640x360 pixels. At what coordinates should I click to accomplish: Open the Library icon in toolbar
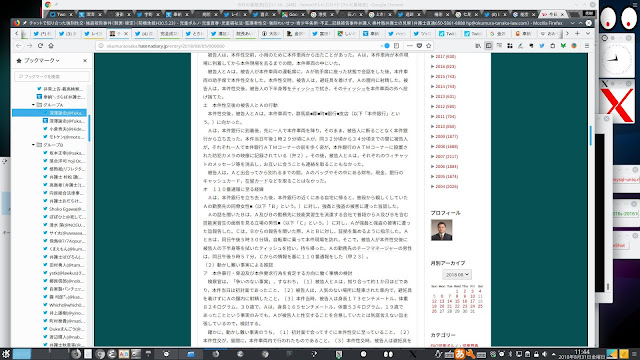pos(478,46)
